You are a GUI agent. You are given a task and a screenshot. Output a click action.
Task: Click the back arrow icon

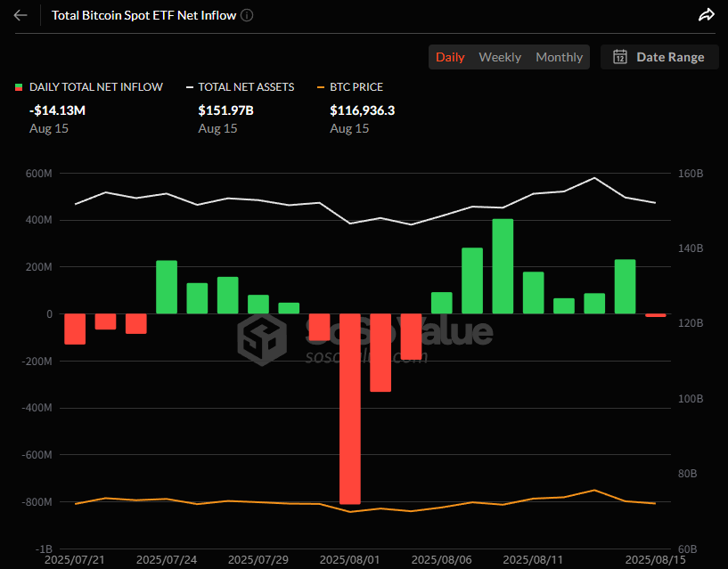point(21,15)
